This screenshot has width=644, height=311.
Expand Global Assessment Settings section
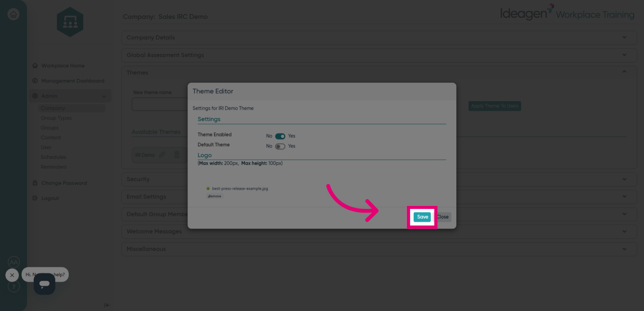379,55
